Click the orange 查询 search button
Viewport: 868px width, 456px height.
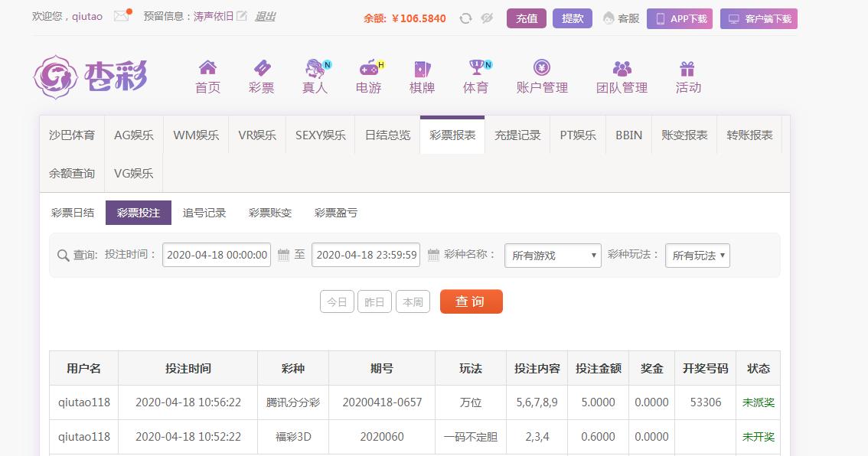pyautogui.click(x=471, y=301)
